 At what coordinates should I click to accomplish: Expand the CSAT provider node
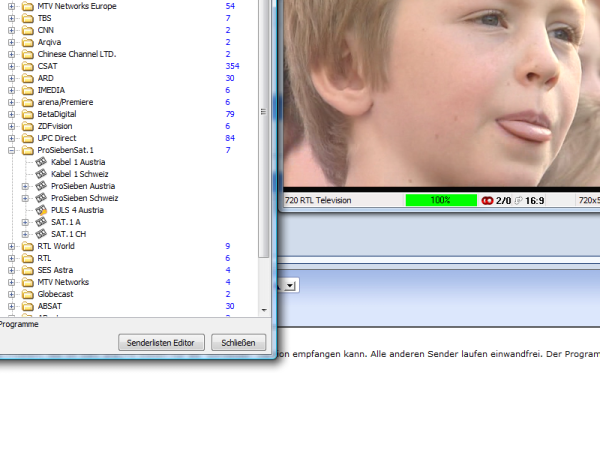pyautogui.click(x=11, y=66)
